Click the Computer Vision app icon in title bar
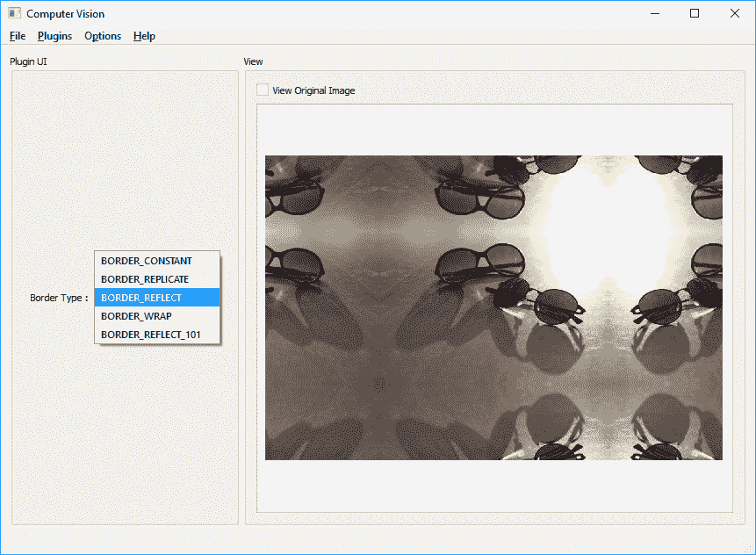This screenshot has height=555, width=756. coord(14,13)
